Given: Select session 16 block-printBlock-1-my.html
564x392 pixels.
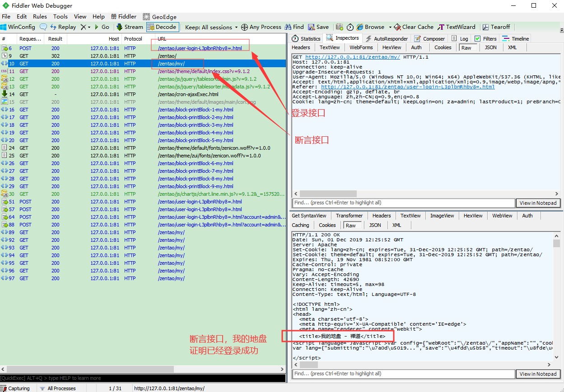Looking at the screenshot, I should 143,110.
